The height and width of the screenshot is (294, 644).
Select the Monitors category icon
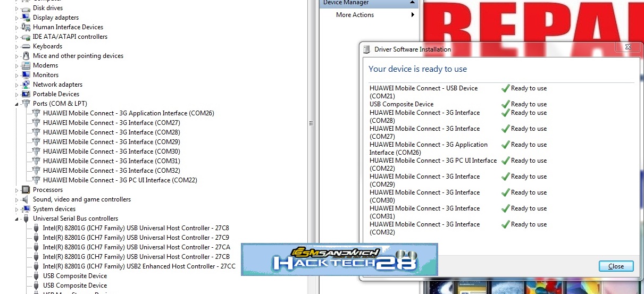click(x=26, y=75)
